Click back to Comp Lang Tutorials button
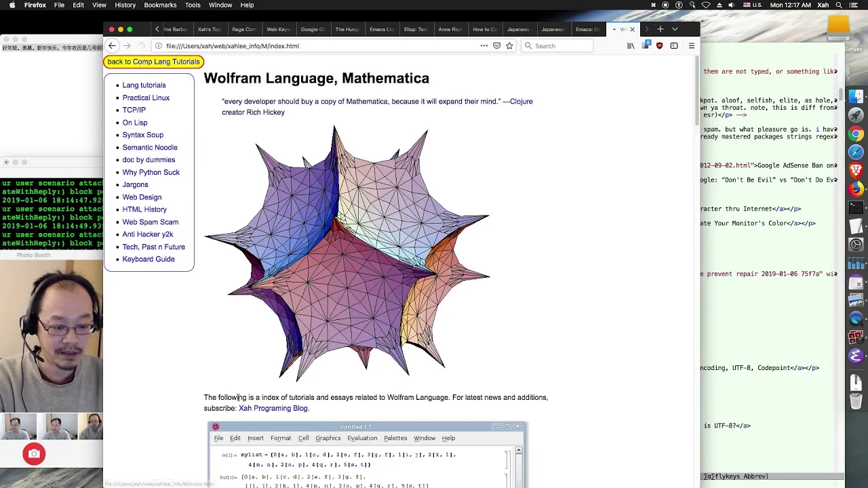This screenshot has width=868, height=488. [154, 62]
